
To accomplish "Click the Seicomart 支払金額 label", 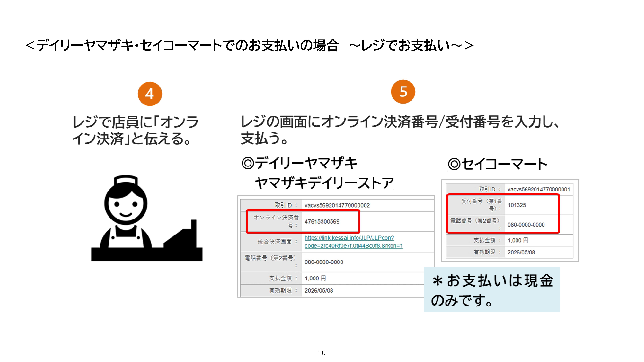I will [x=487, y=240].
